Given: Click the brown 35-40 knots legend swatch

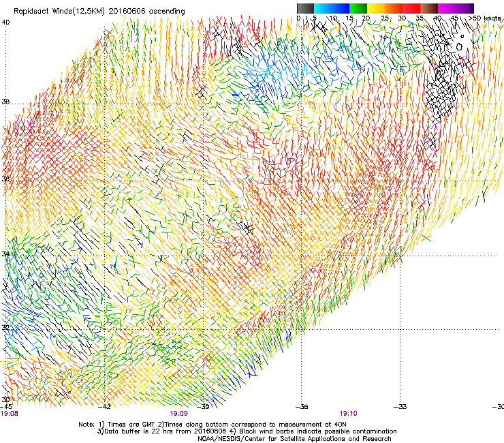Looking at the screenshot, I should pyautogui.click(x=429, y=8).
